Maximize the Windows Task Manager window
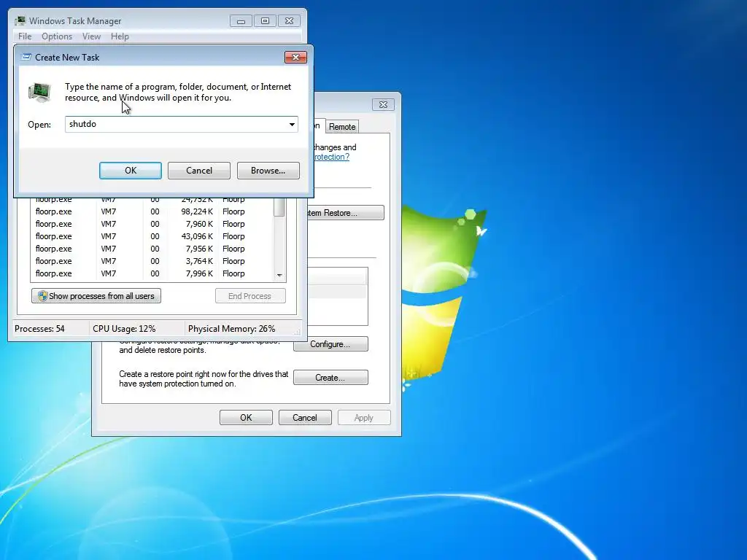Image resolution: width=747 pixels, height=560 pixels. coord(265,21)
